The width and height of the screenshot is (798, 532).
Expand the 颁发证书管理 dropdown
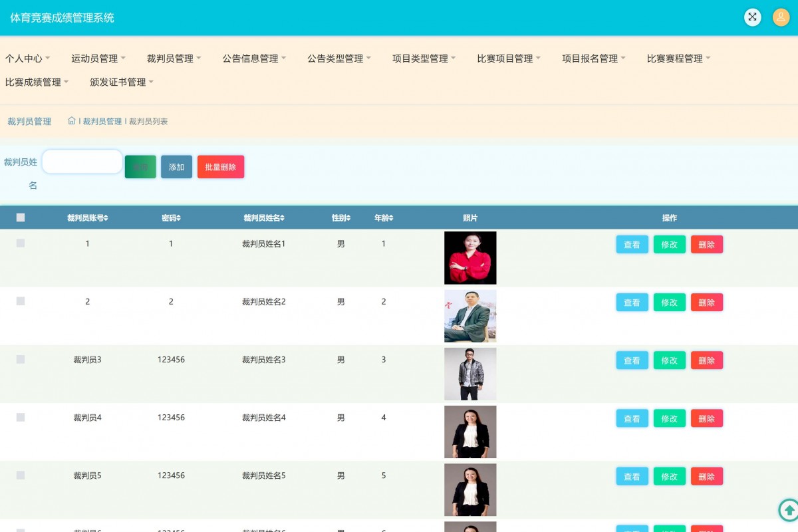tap(122, 82)
